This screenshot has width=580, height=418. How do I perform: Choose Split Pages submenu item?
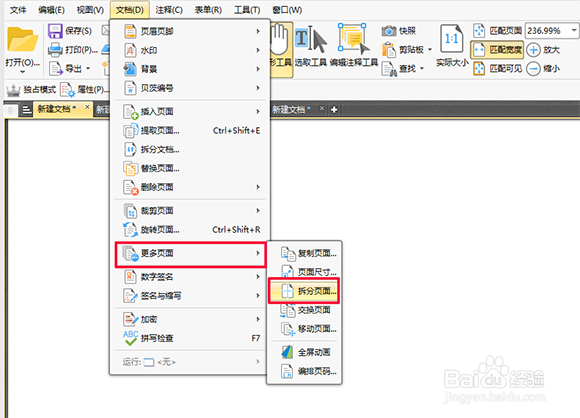(304, 291)
